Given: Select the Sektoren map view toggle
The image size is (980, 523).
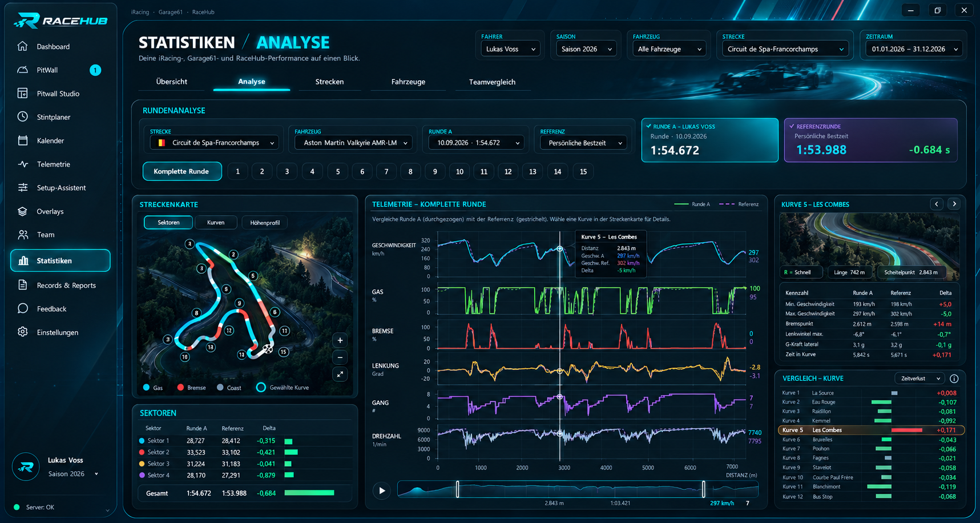Looking at the screenshot, I should [x=168, y=223].
